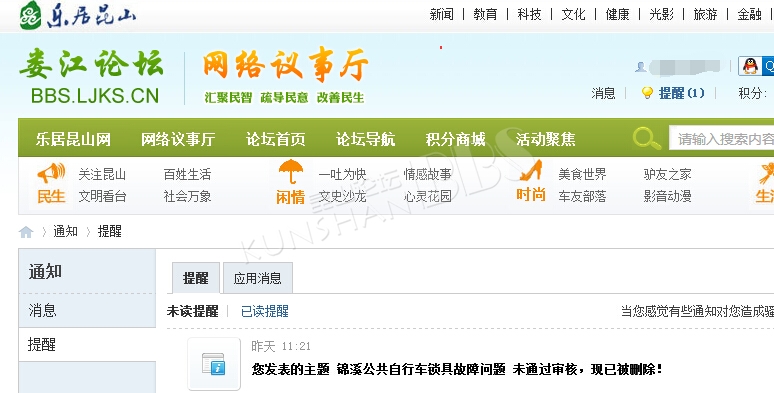Click the 网络议事厅 banner logo
The width and height of the screenshot is (774, 393).
(285, 77)
